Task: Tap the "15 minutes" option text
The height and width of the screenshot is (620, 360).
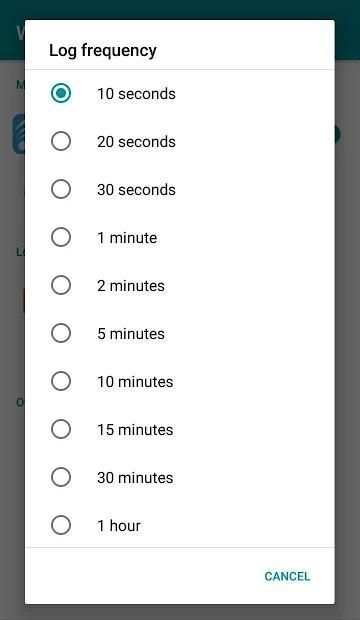Action: pos(135,430)
